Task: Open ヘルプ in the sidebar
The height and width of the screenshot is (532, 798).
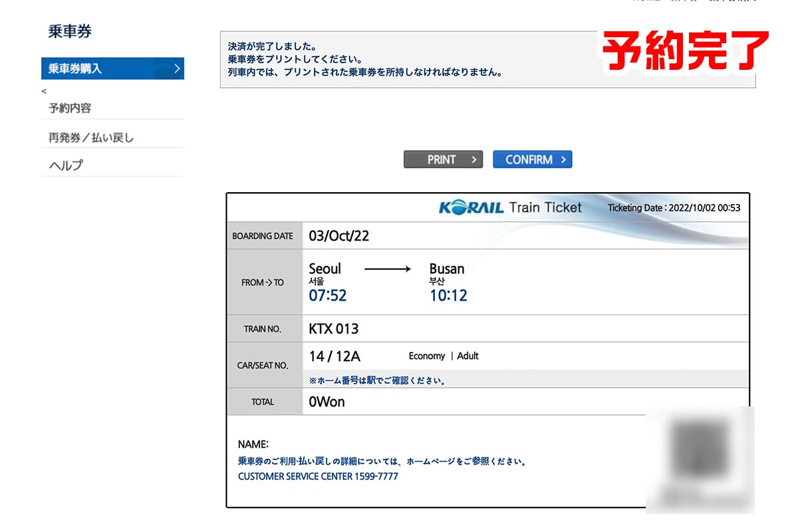Action: (x=66, y=166)
